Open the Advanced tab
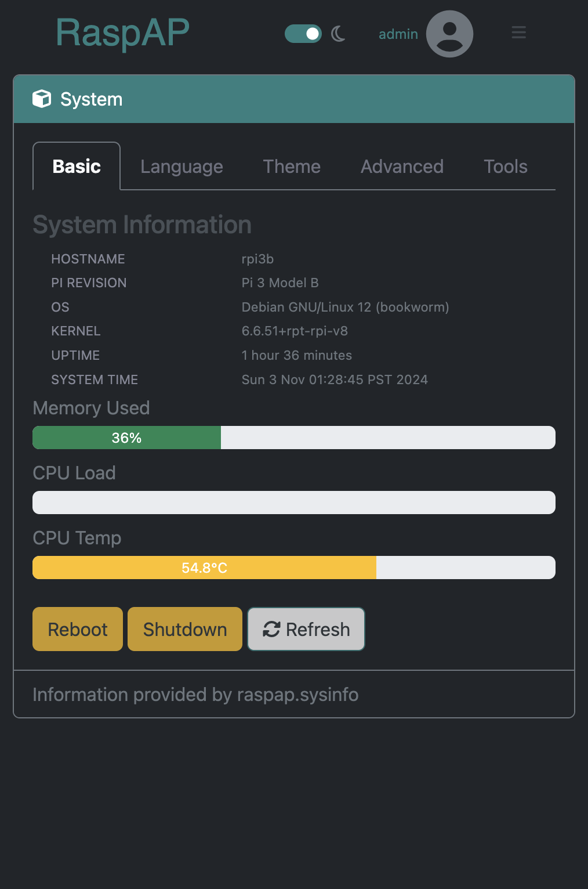Screen dimensions: 588x889 point(402,167)
